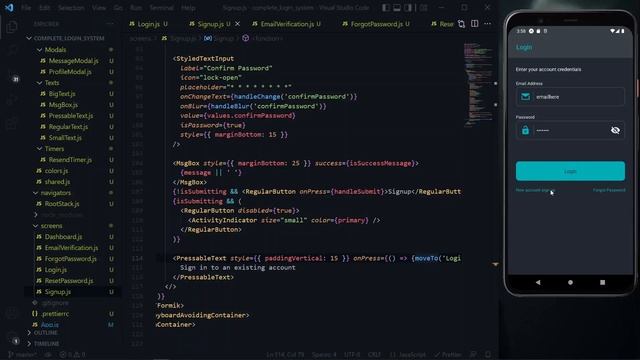Tap the lock icon in password field
Viewport: 640px width, 360px height.
[525, 130]
